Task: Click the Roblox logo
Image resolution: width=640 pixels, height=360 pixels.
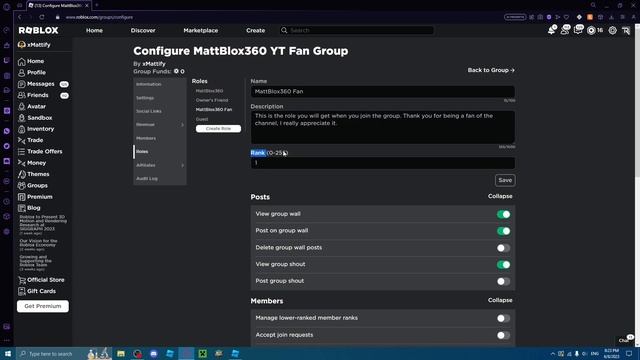Action: coord(38,30)
